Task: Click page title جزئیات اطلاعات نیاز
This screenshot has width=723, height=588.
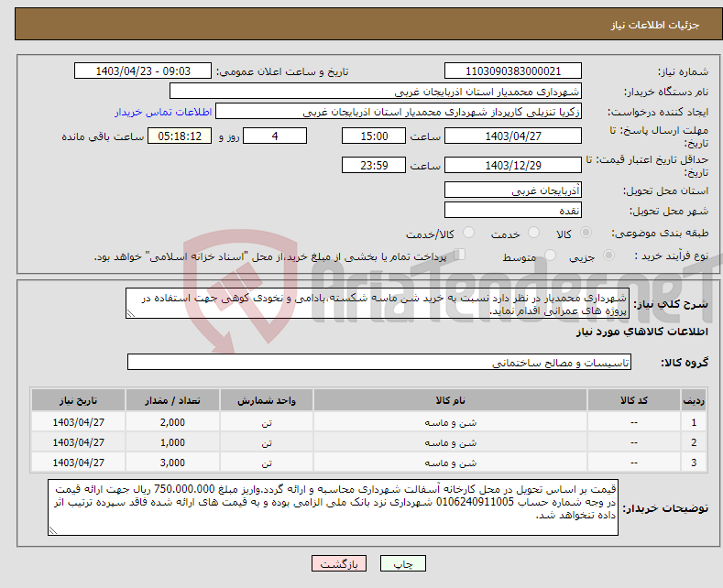Action: click(655, 25)
